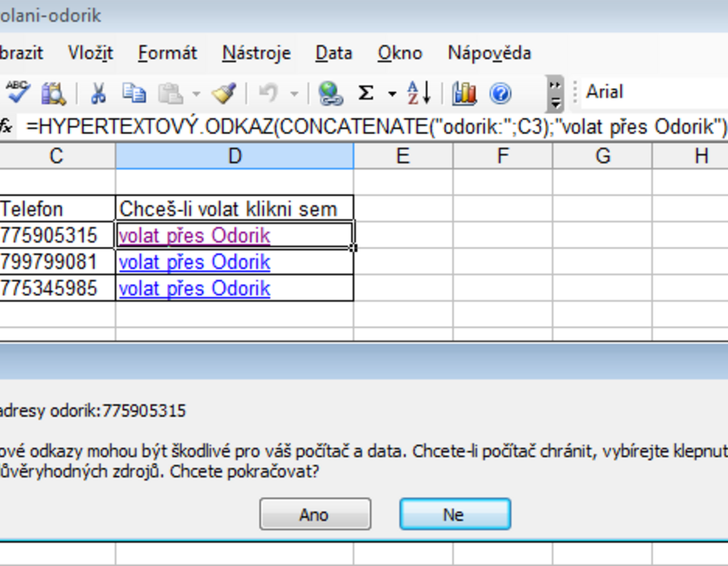Follow the Odorik call link for 799799081
The height and width of the screenshot is (566, 728).
194,262
